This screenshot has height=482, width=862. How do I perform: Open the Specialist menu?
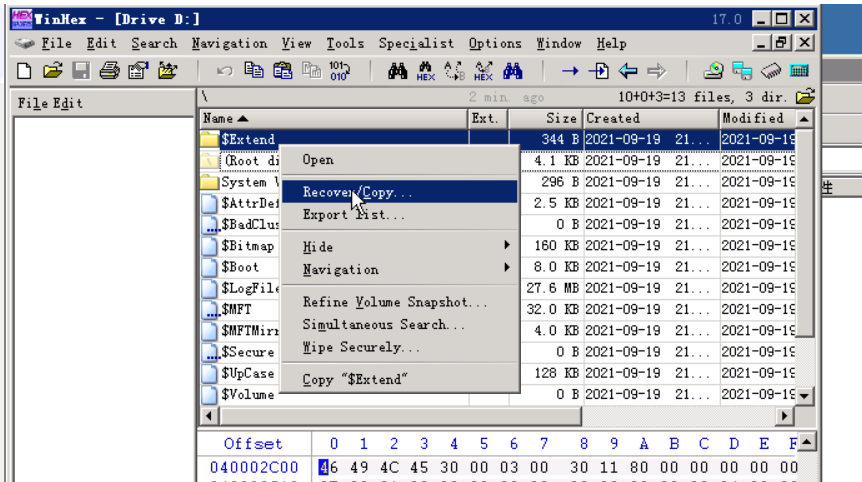(416, 43)
